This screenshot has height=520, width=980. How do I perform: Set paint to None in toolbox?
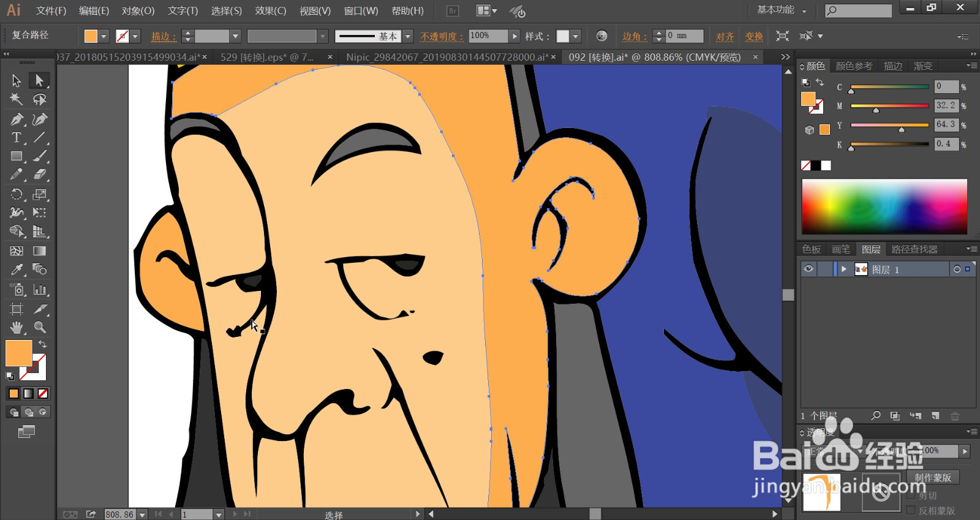pyautogui.click(x=43, y=393)
